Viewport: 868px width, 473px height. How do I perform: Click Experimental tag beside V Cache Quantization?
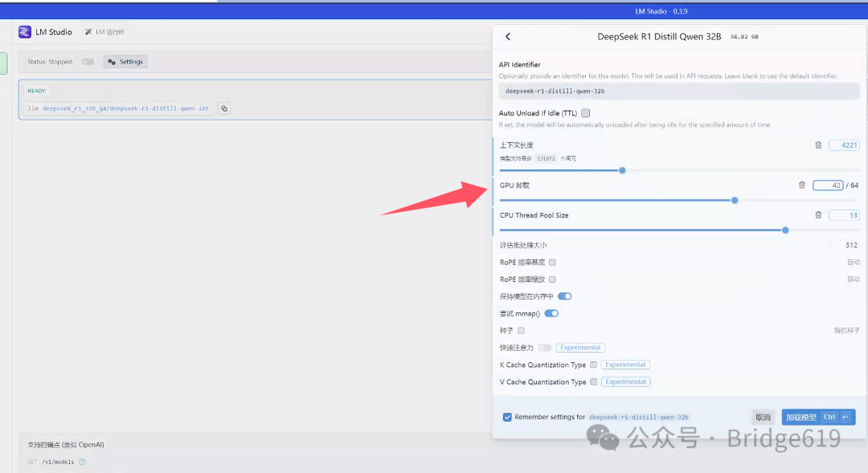point(625,381)
